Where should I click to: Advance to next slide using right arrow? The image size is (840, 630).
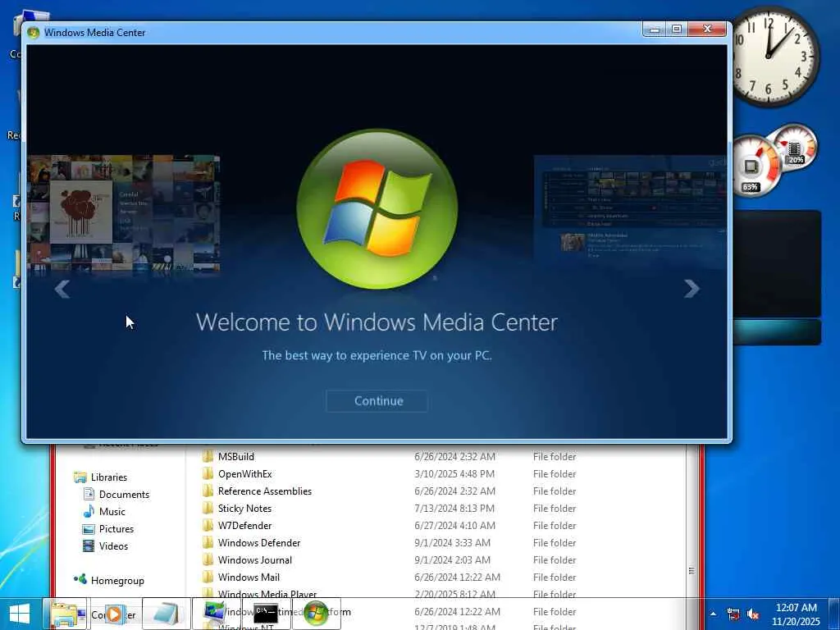click(692, 289)
